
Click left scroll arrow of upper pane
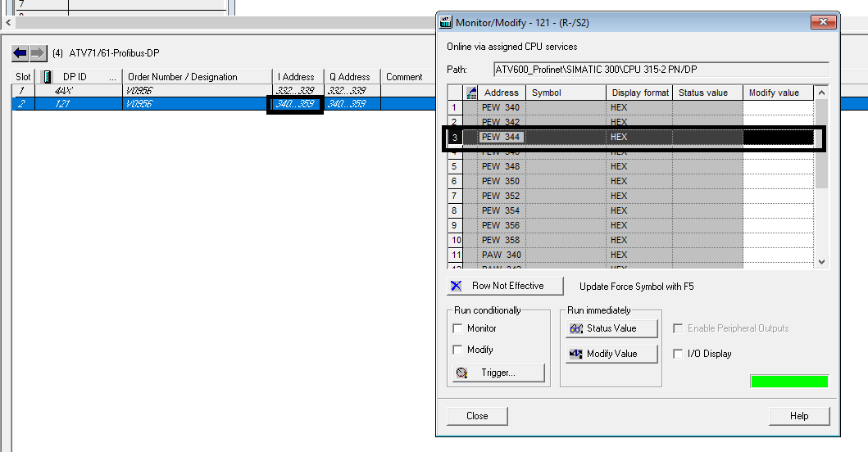click(7, 23)
